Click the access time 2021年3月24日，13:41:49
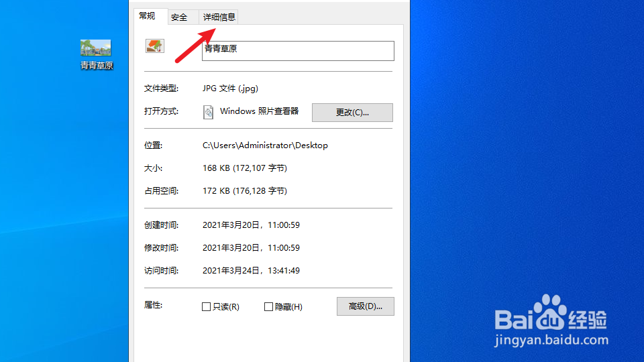644x362 pixels. [x=251, y=270]
